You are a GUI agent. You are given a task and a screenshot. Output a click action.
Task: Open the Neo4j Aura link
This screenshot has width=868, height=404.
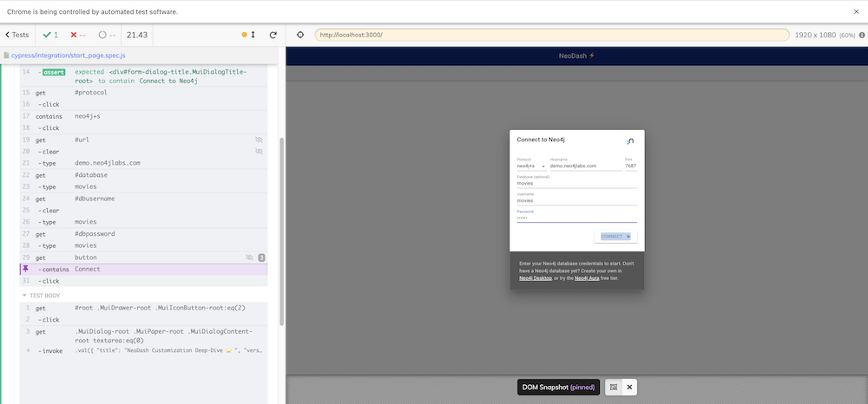[587, 278]
